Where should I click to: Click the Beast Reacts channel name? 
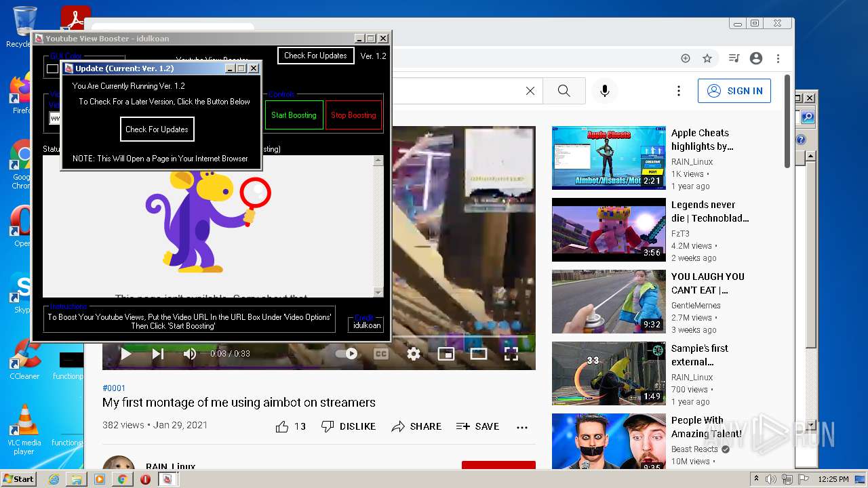coord(694,449)
